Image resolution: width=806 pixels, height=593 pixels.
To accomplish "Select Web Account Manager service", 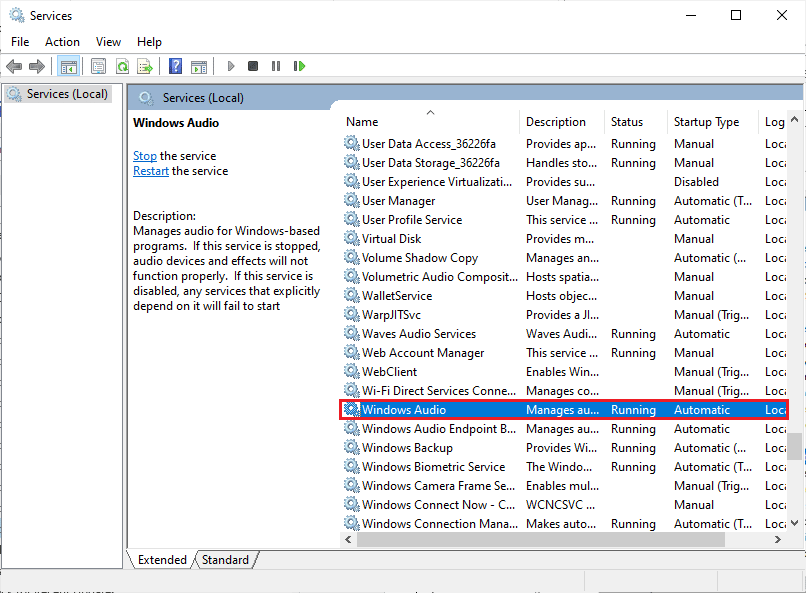I will [x=563, y=353].
